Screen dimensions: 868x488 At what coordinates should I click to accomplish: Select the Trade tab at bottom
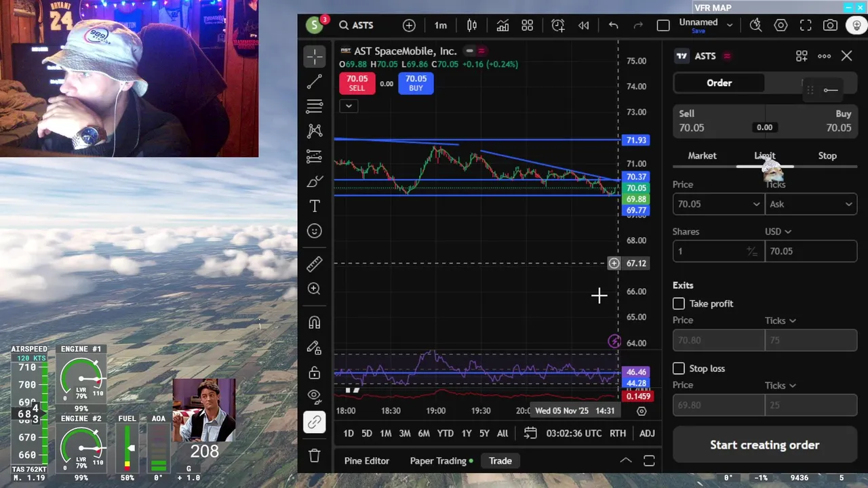(x=500, y=461)
